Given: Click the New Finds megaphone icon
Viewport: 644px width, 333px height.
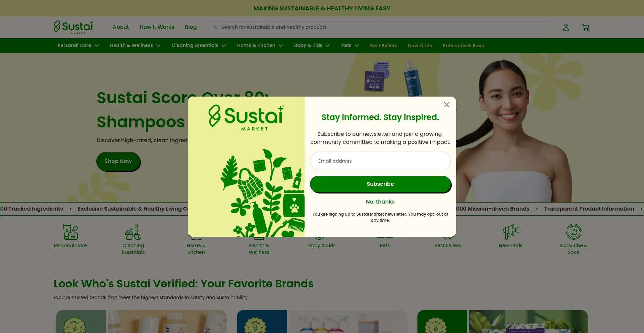Looking at the screenshot, I should pyautogui.click(x=511, y=232).
